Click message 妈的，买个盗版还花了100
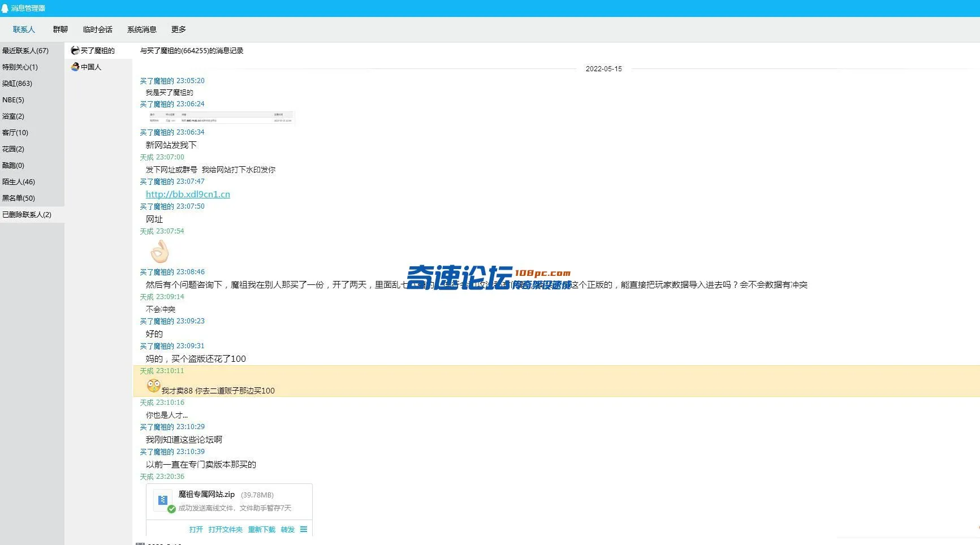This screenshot has height=545, width=980. [x=196, y=358]
